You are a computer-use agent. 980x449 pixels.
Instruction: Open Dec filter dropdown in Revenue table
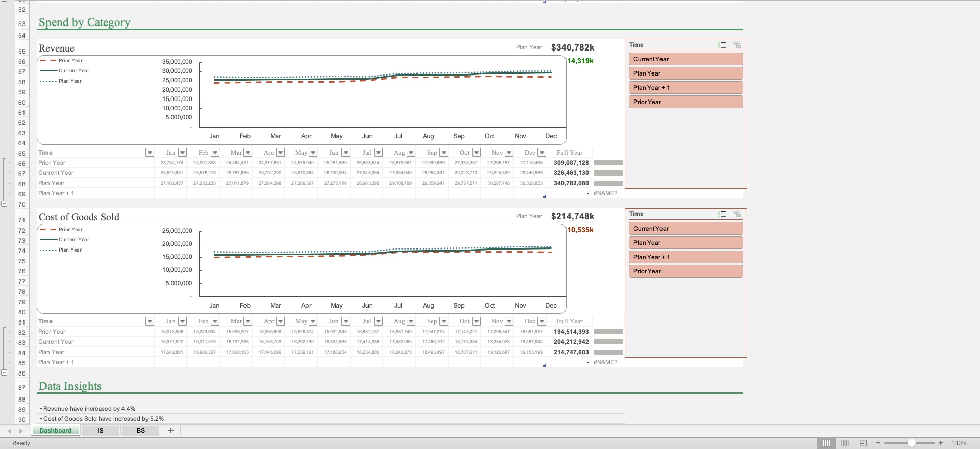542,153
